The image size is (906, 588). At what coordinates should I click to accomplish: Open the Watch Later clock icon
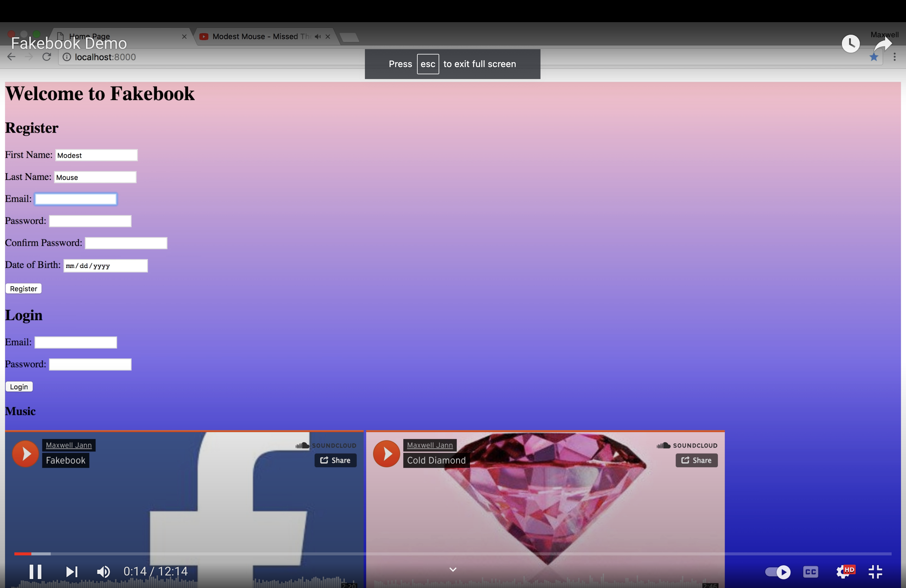coord(850,44)
